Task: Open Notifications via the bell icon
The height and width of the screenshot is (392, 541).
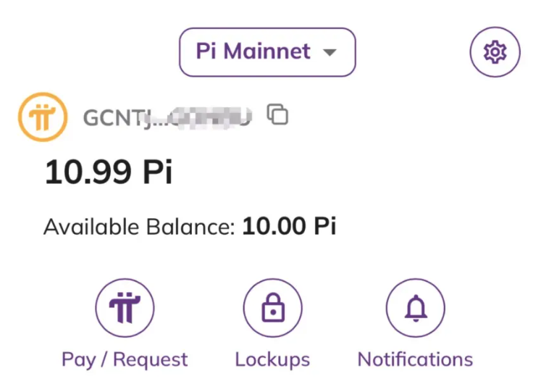Action: [415, 309]
